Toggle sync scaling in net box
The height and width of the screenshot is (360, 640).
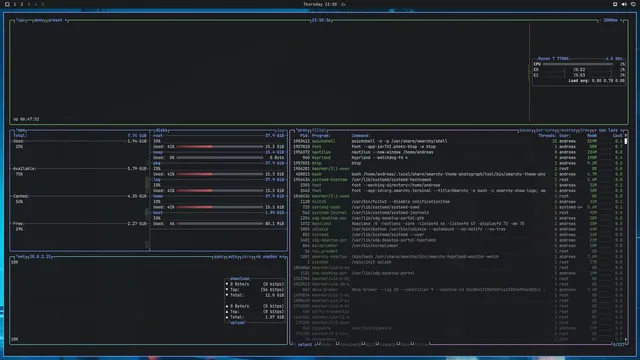[x=218, y=257]
